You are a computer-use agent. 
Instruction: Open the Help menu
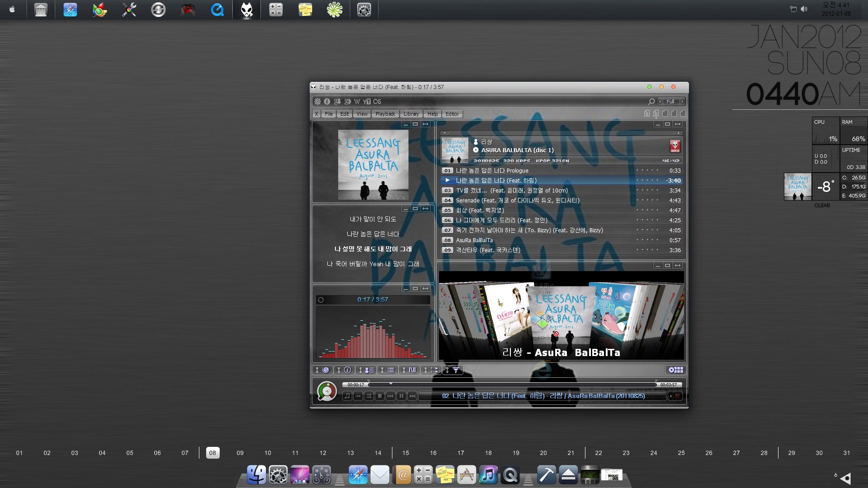(433, 114)
